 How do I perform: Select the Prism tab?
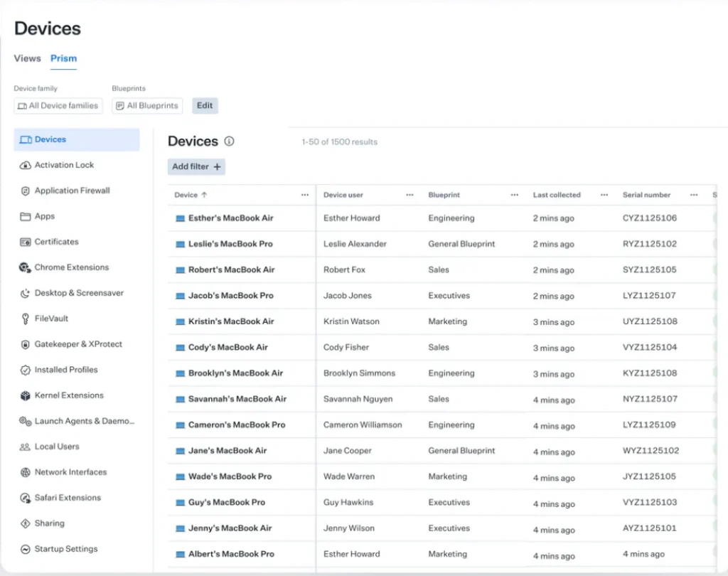63,58
